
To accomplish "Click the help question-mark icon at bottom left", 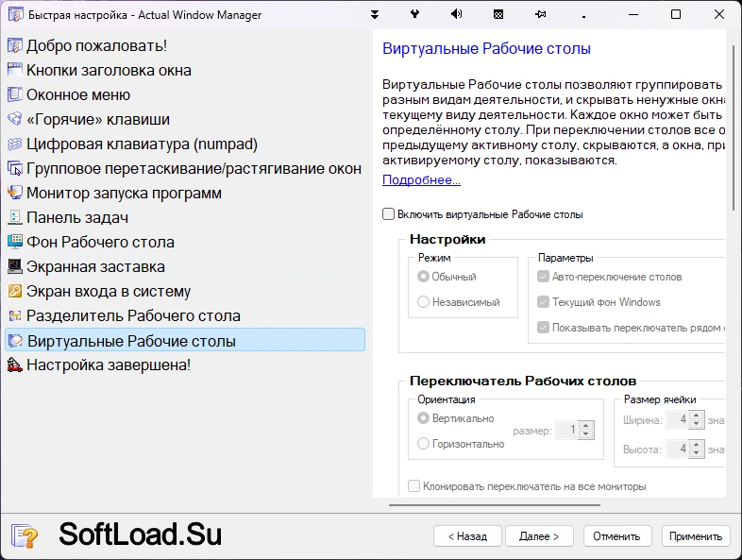I will click(25, 536).
